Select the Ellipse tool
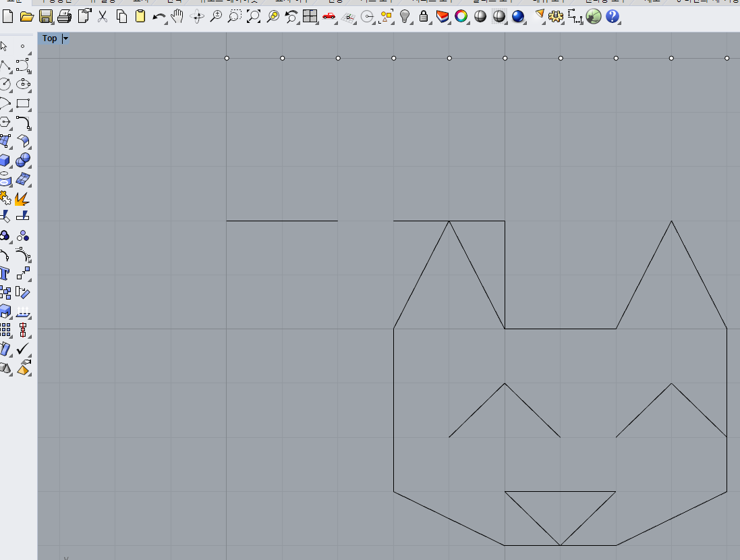Screen dimensions: 740x560 [x=23, y=84]
